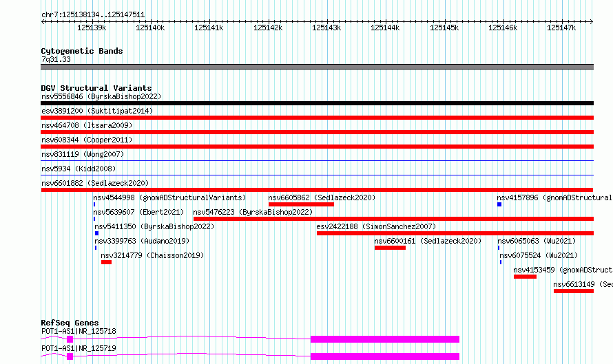Click the nsv5556846 black variant bar

pos(317,103)
